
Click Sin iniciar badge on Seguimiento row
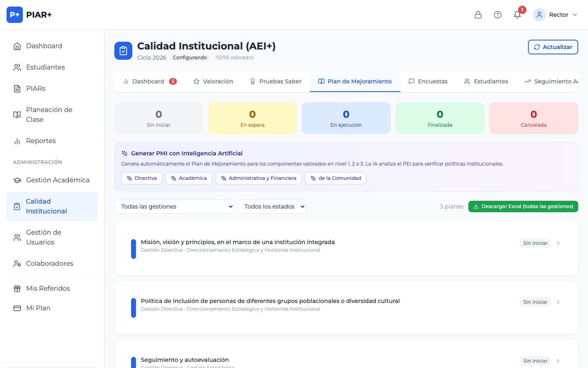pyautogui.click(x=535, y=361)
